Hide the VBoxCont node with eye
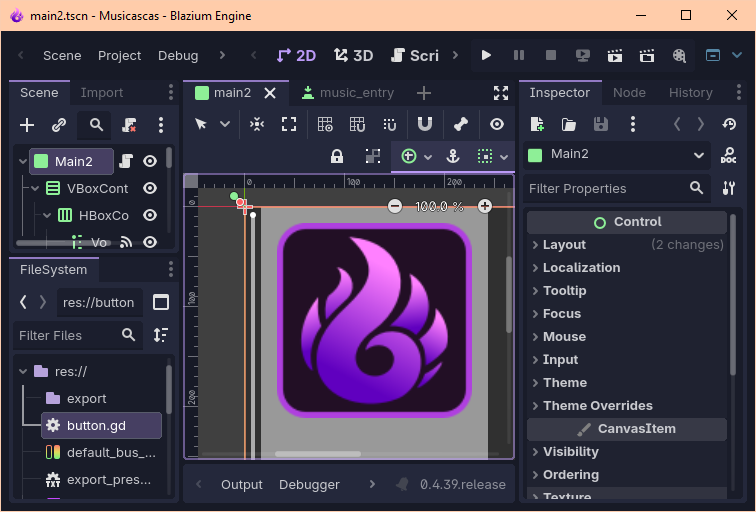Viewport: 756px width, 512px height. point(150,188)
